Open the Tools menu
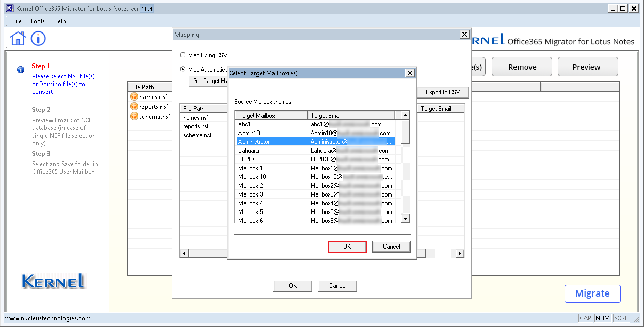This screenshot has height=327, width=644. 37,21
